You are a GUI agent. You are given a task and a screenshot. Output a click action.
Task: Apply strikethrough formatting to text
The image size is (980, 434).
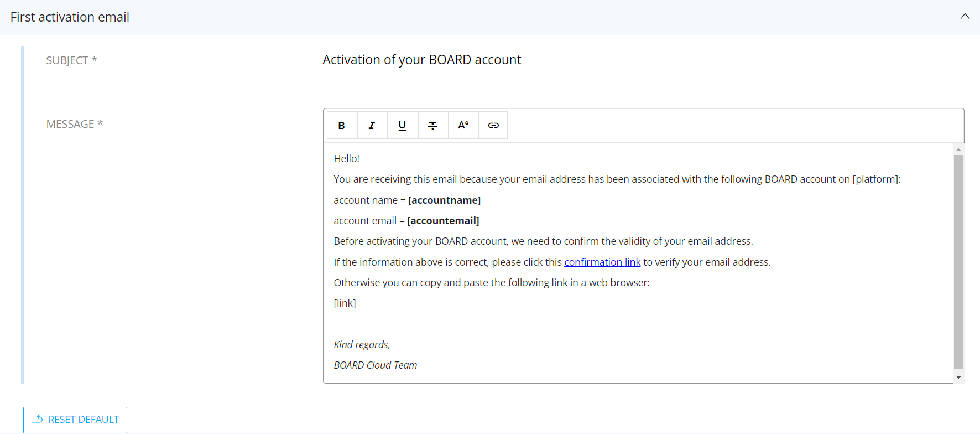(x=433, y=126)
